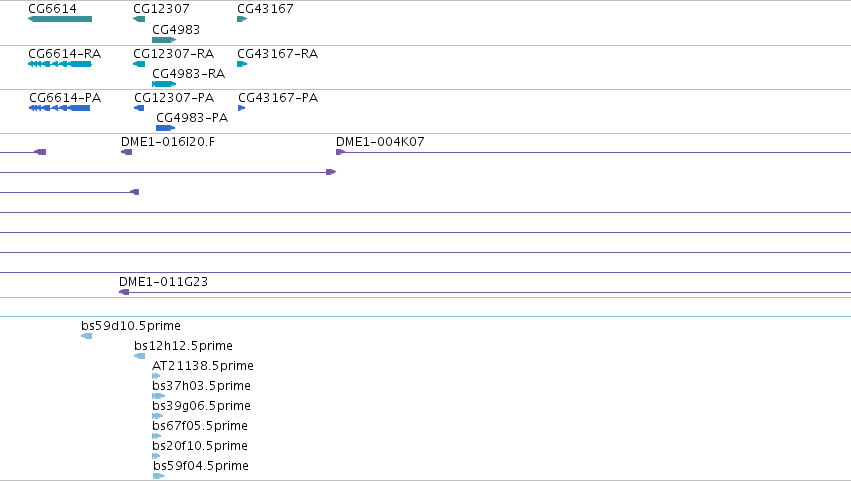Viewport: 851px width, 481px height.
Task: Click the CG4983-PA label text
Action: 192,118
